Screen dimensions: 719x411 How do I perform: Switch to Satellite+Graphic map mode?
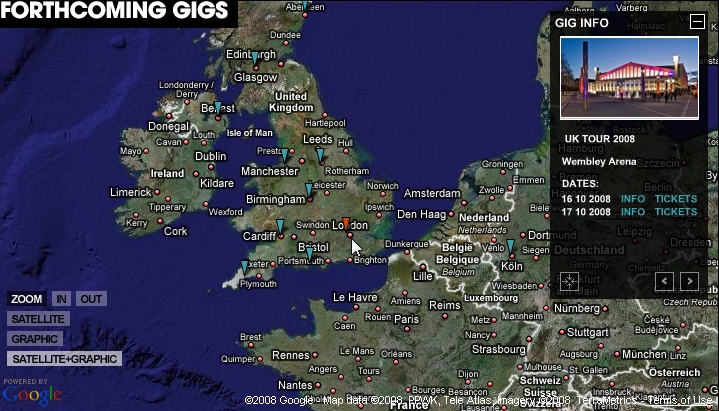coord(64,359)
